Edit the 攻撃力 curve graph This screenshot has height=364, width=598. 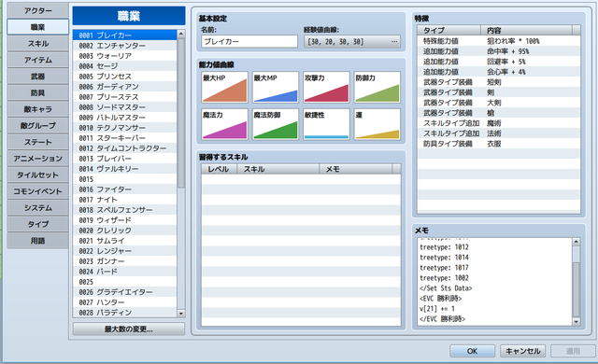[x=326, y=87]
